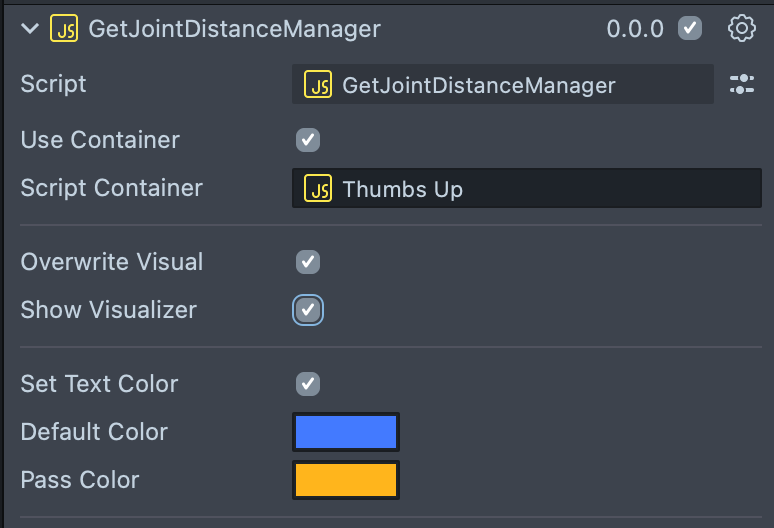Uncheck the Use Container option
This screenshot has height=528, width=774.
point(308,140)
